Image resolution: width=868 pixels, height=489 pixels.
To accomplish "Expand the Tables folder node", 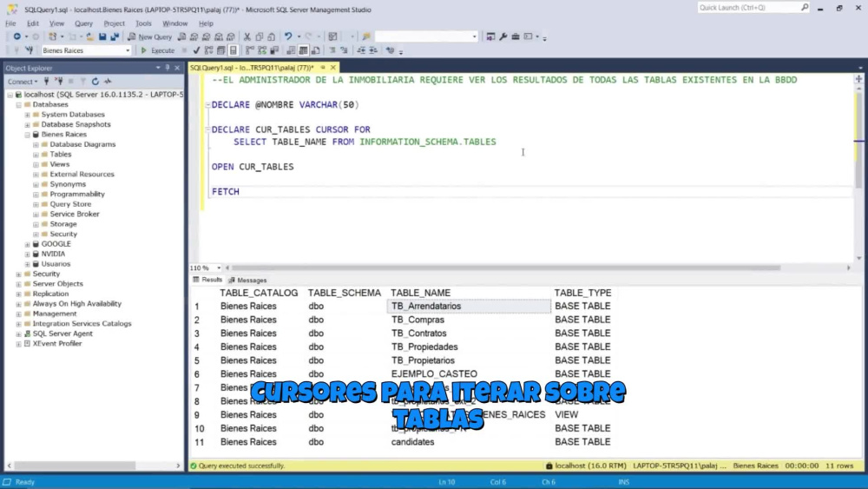I will pyautogui.click(x=36, y=155).
